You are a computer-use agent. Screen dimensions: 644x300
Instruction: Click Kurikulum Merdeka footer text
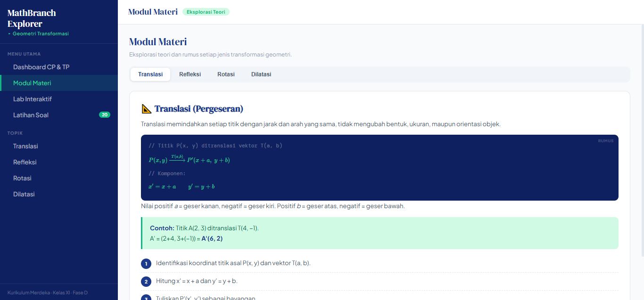[x=48, y=292]
